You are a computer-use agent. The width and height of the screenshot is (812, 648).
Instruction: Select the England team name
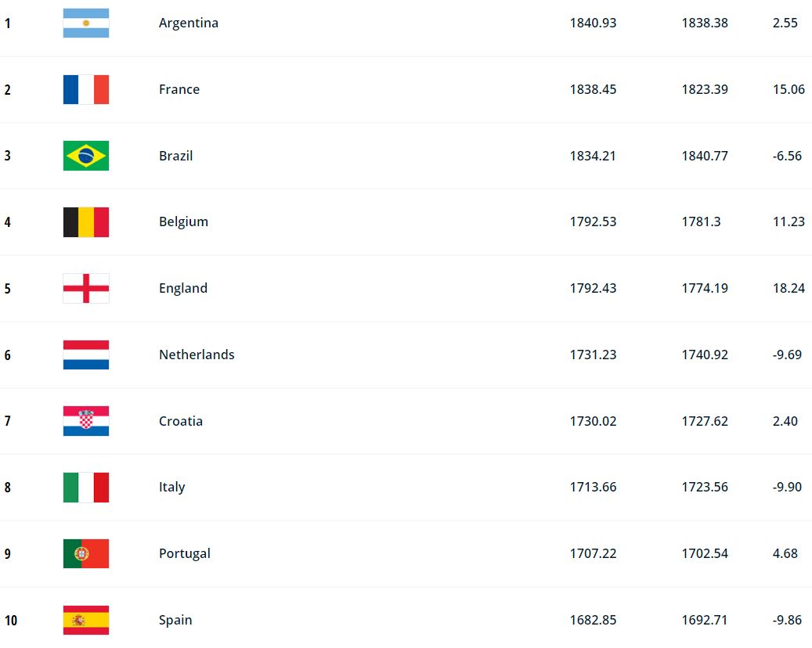[183, 288]
